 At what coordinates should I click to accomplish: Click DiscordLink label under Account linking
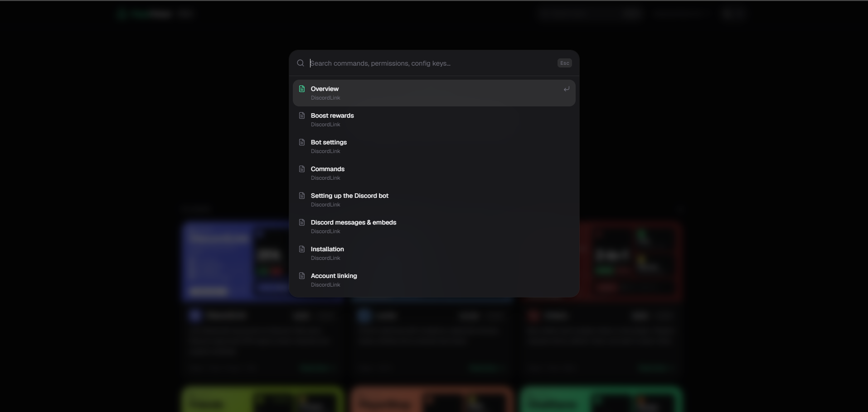coord(325,285)
